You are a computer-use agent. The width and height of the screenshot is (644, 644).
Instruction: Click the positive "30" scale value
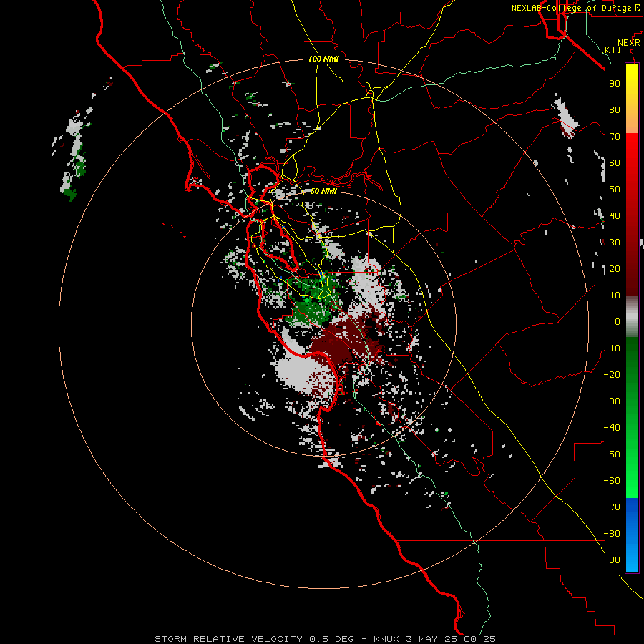coord(615,243)
